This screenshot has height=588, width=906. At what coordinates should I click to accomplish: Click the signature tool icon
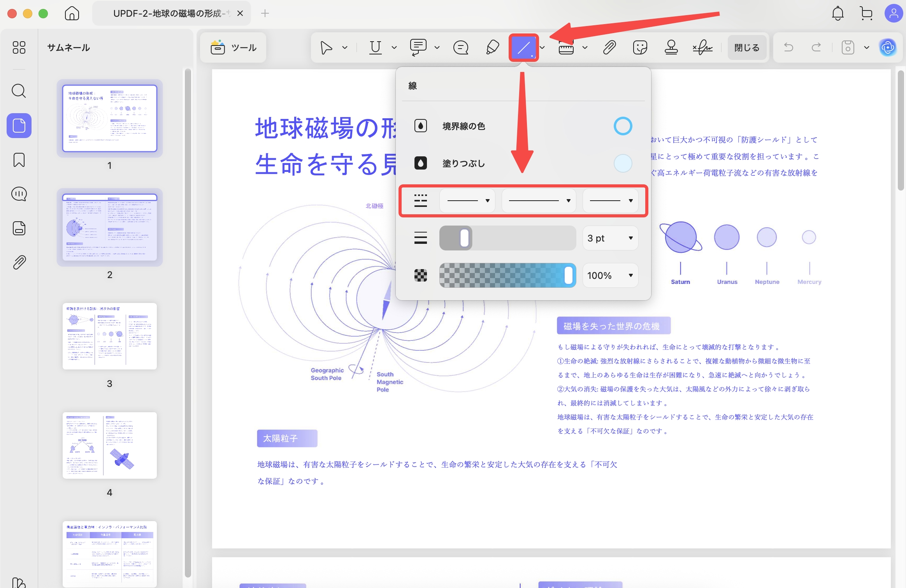(702, 48)
